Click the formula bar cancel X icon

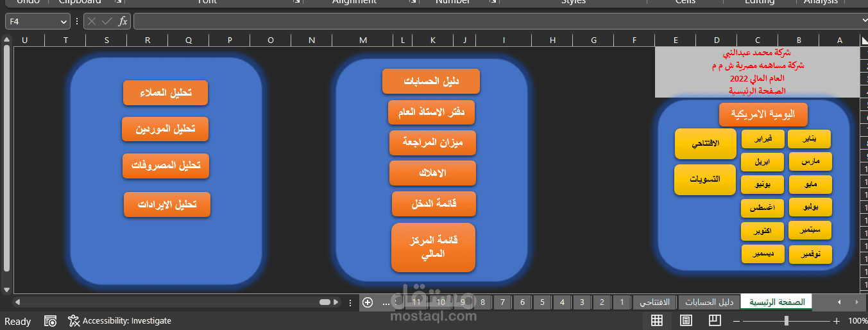tap(92, 21)
